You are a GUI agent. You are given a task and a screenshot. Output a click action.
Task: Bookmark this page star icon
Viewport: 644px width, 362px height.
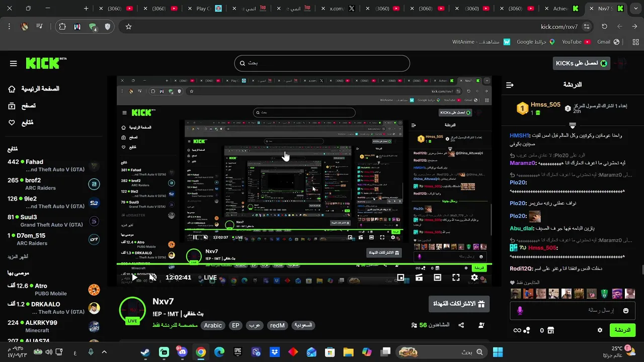pyautogui.click(x=129, y=27)
